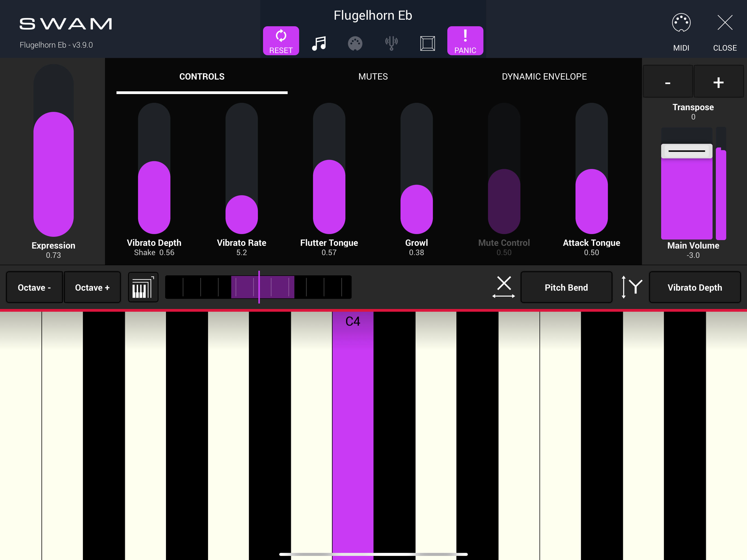This screenshot has width=747, height=560.
Task: Open the room frame icon
Action: click(x=427, y=43)
